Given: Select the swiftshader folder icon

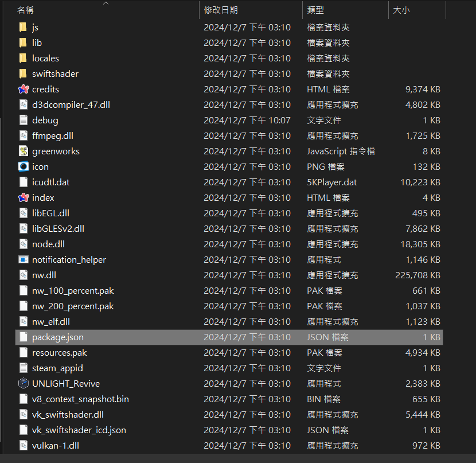Looking at the screenshot, I should point(23,74).
